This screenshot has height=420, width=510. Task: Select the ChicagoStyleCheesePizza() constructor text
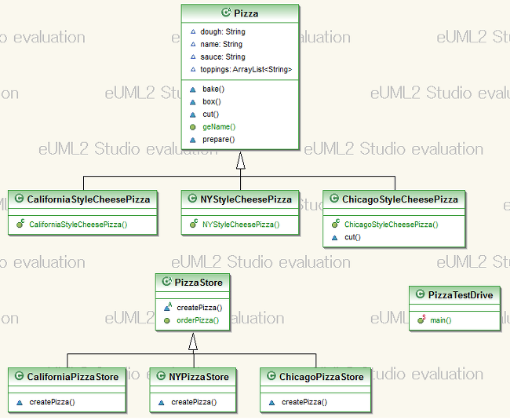[x=392, y=225]
